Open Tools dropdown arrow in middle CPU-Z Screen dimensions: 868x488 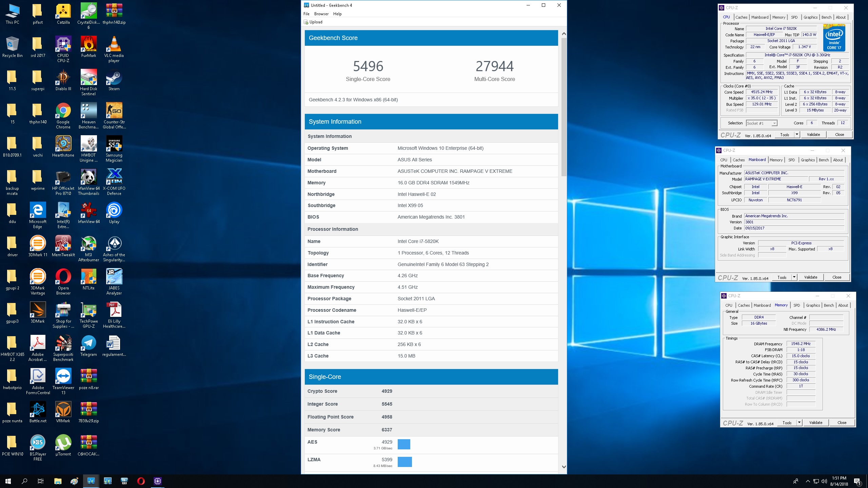click(794, 277)
